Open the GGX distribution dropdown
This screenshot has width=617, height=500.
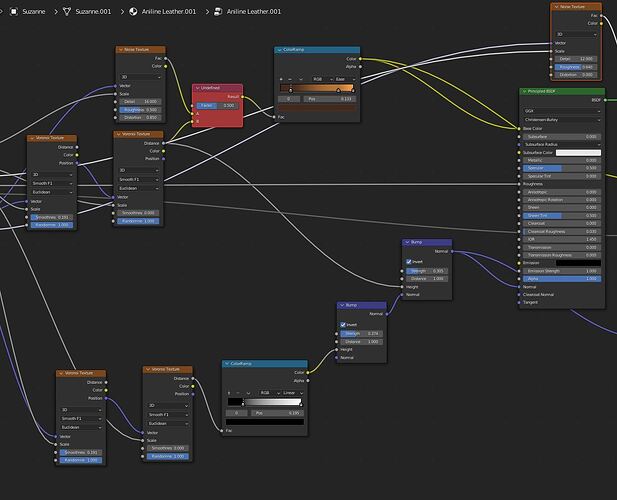tap(562, 111)
